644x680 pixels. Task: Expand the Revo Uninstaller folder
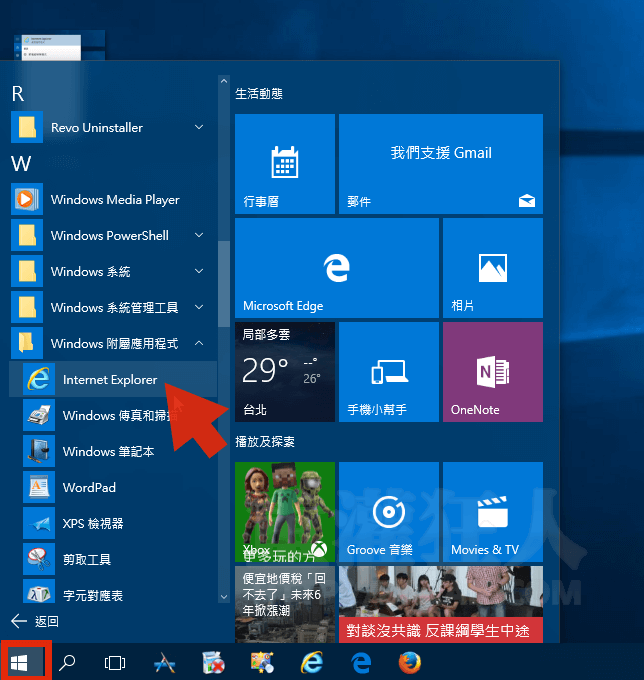coord(199,128)
